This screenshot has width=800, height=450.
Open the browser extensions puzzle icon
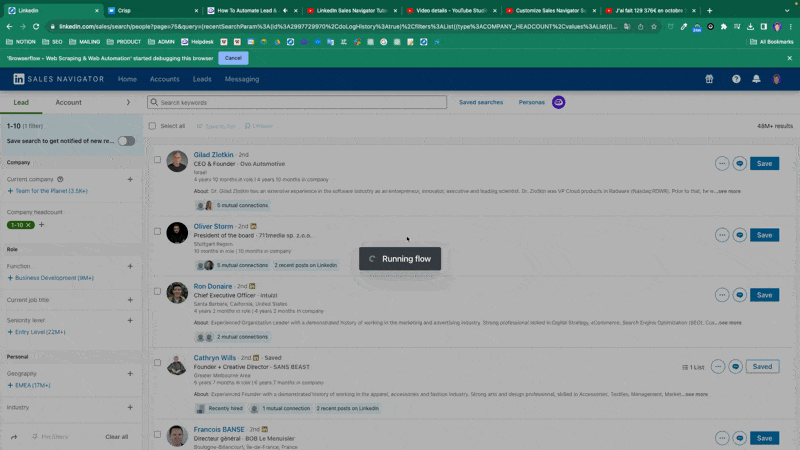click(x=723, y=27)
